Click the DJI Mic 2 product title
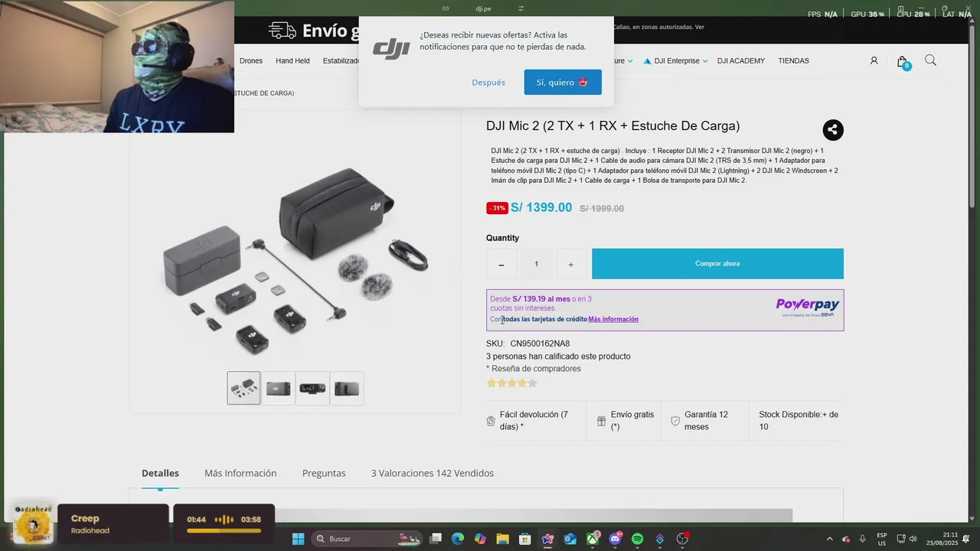The width and height of the screenshot is (980, 551). [x=612, y=126]
